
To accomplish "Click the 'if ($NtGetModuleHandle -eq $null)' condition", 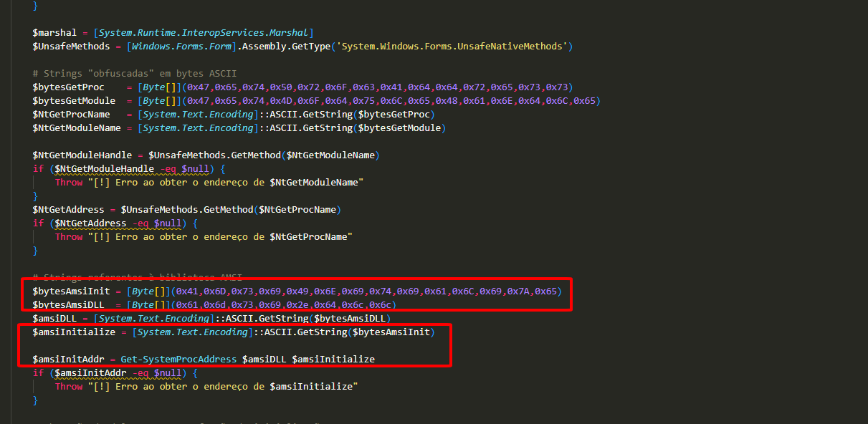I will (x=123, y=169).
